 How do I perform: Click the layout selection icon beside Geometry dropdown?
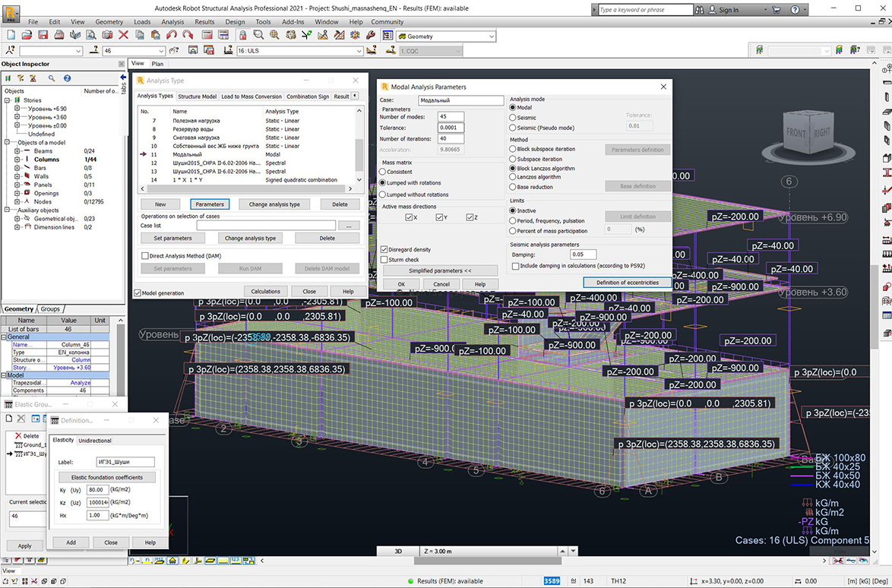click(x=388, y=35)
